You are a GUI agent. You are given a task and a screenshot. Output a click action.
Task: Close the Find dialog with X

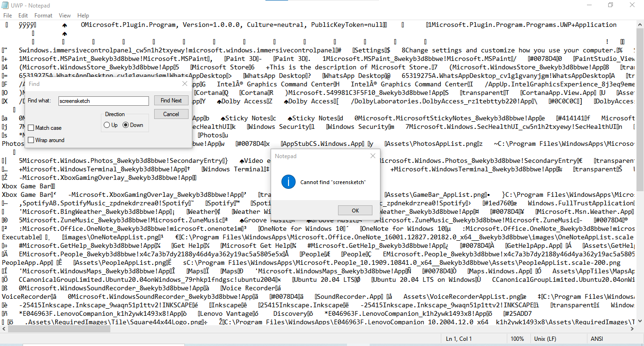(184, 84)
